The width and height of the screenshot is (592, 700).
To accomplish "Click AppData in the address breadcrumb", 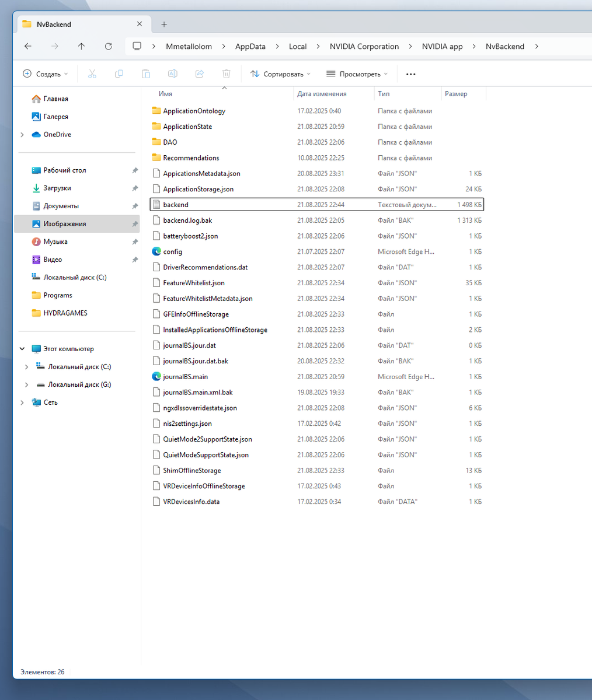I will click(250, 47).
